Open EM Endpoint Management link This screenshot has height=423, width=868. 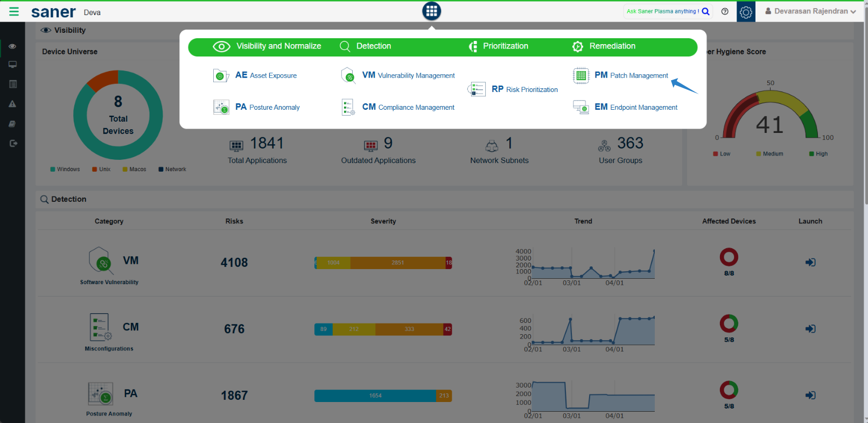pos(635,107)
